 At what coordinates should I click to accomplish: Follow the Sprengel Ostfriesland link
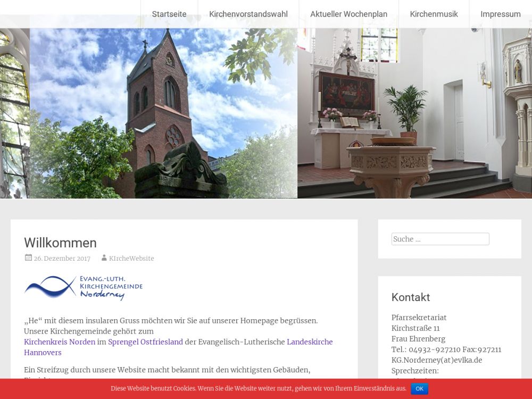[145, 342]
